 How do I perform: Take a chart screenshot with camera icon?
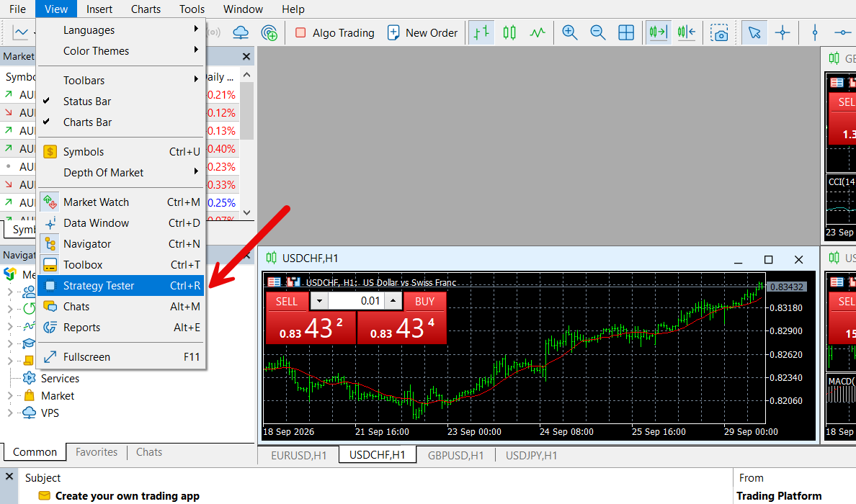719,32
